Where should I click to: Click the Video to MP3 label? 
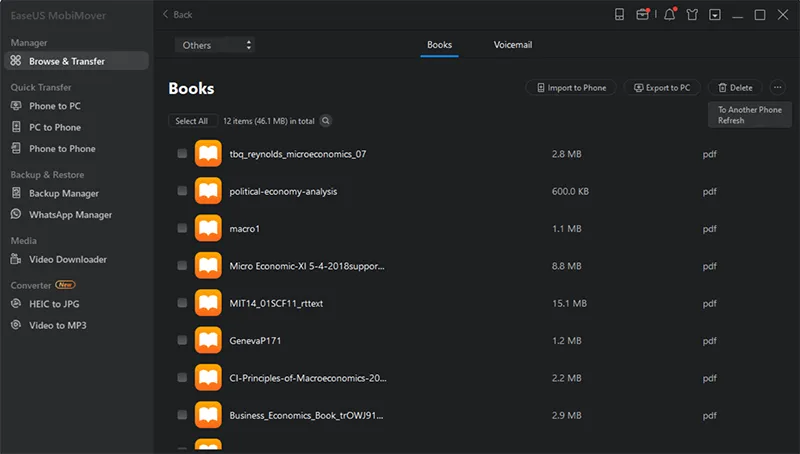click(x=58, y=325)
